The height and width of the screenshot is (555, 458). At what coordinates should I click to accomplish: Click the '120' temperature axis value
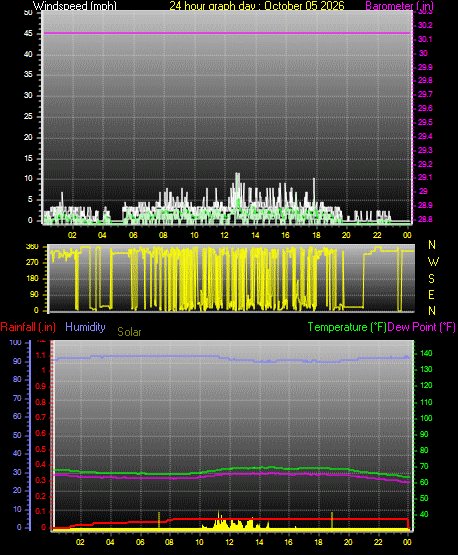point(426,385)
